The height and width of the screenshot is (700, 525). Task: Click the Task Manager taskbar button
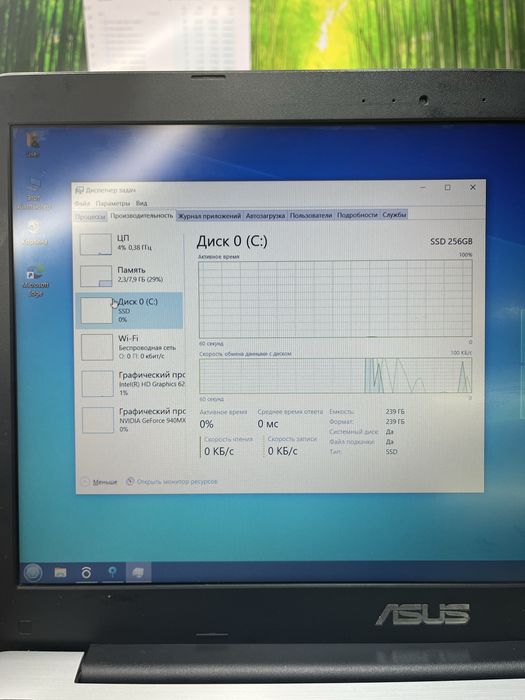click(138, 572)
